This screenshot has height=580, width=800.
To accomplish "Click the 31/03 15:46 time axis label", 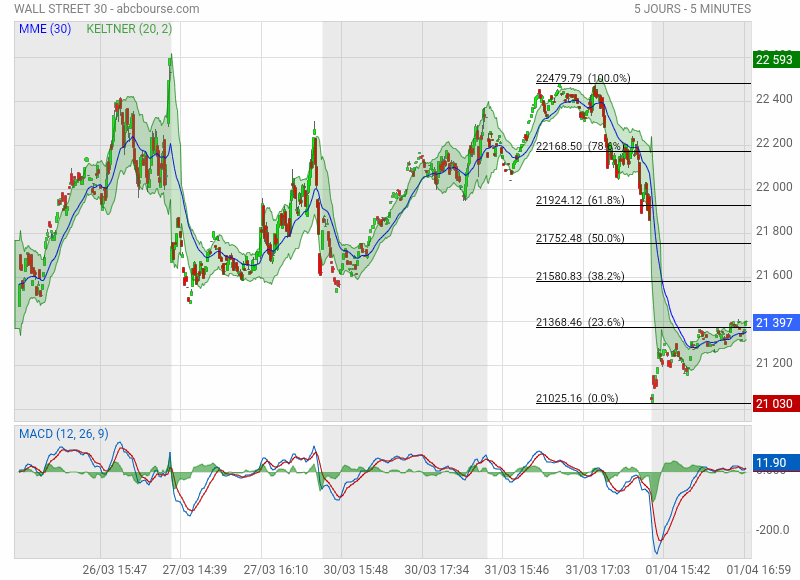I will point(516,570).
